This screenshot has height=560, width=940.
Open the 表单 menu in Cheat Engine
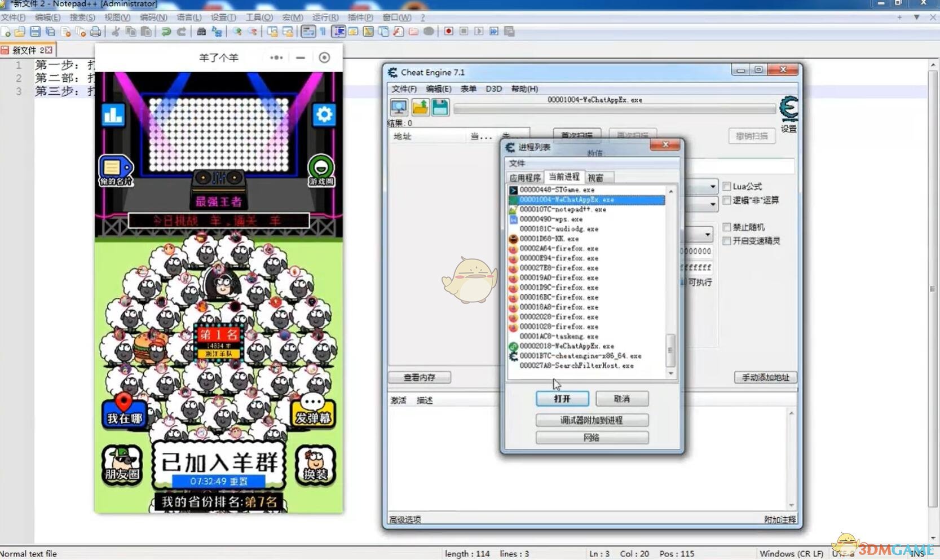click(468, 89)
